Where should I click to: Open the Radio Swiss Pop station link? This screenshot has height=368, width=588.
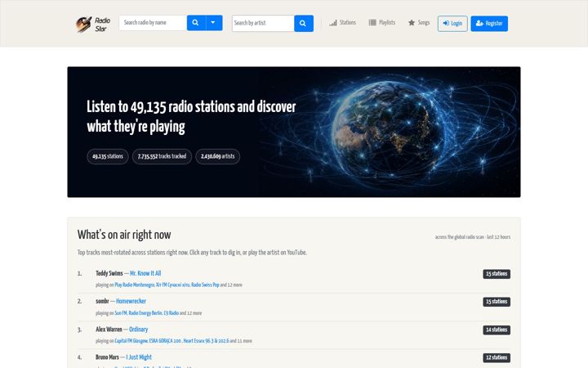pyautogui.click(x=205, y=285)
